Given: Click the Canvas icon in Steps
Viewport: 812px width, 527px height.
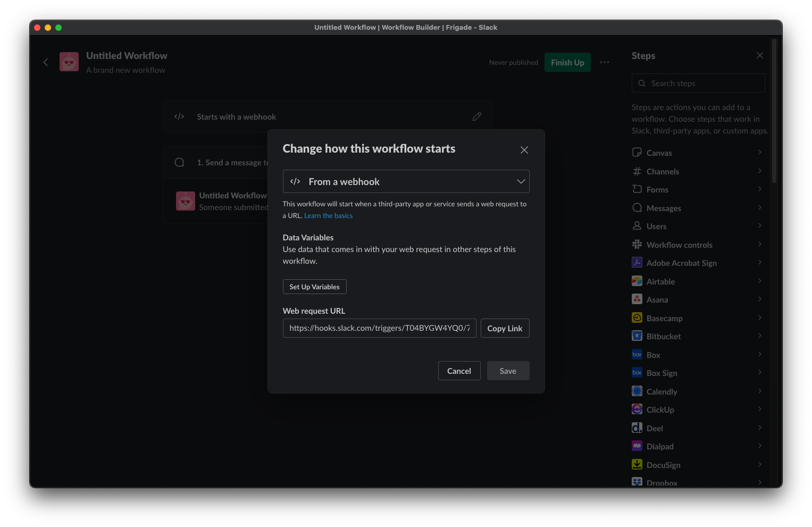Looking at the screenshot, I should [x=637, y=152].
